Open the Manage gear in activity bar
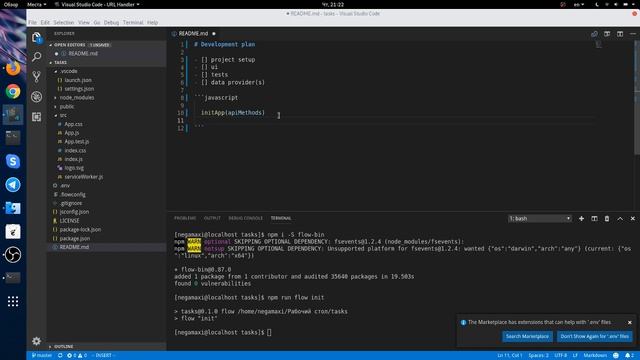 (36, 341)
